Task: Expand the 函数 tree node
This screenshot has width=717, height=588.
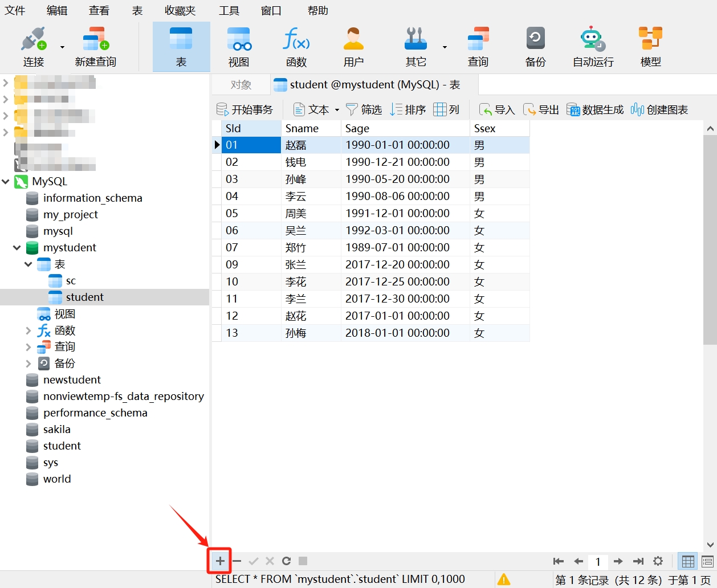Action: [28, 330]
